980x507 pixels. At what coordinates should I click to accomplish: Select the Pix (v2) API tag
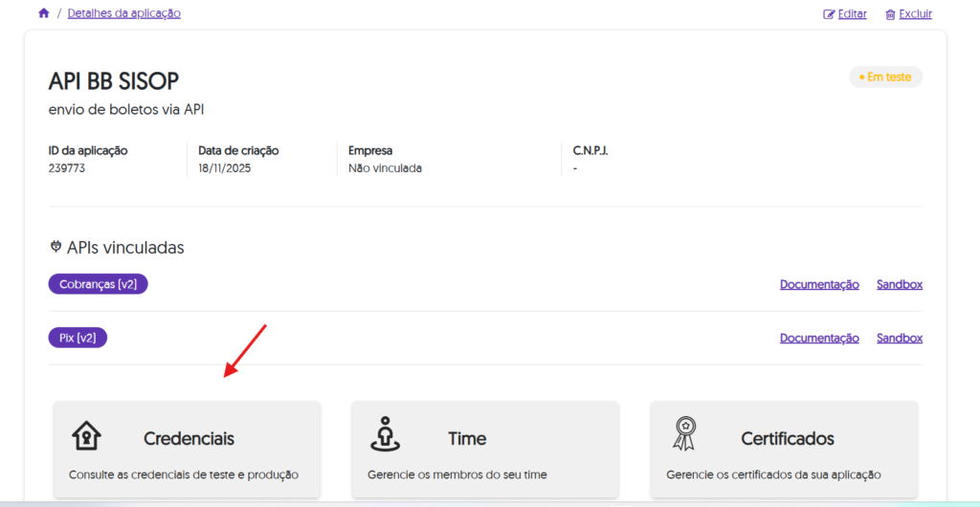(78, 338)
